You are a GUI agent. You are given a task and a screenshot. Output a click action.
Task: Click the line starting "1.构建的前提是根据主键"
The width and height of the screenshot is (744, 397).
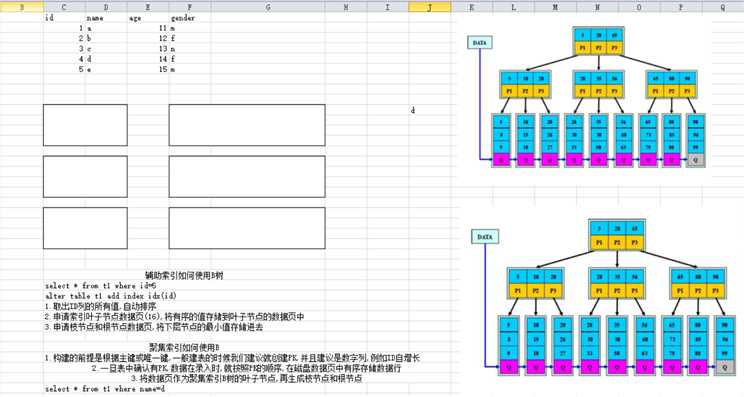click(x=232, y=358)
